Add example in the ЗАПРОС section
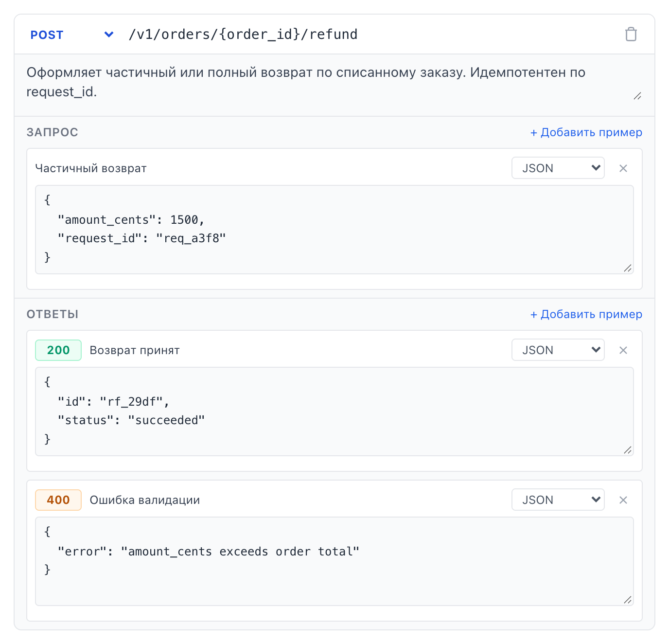The height and width of the screenshot is (644, 669). [586, 132]
